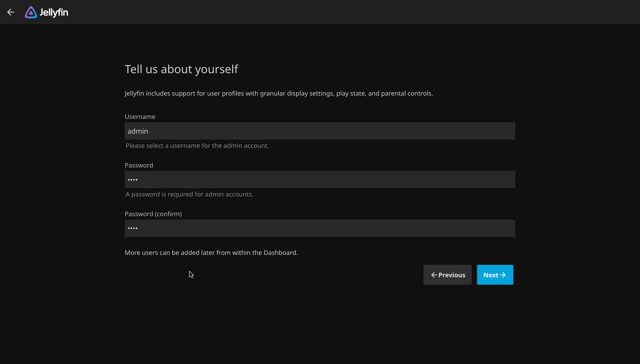Click the Username input containing 'admin'
The height and width of the screenshot is (364, 640).
click(x=320, y=131)
